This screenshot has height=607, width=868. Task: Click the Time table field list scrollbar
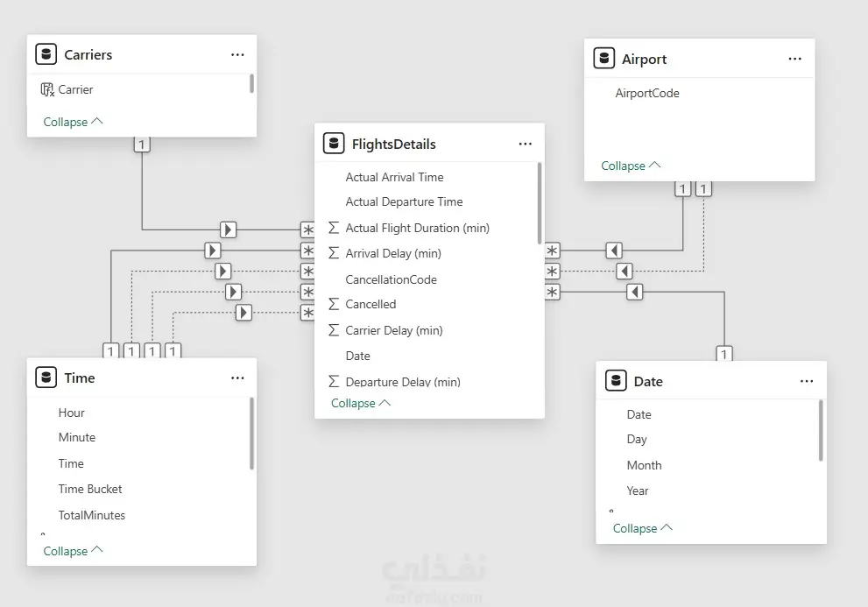tap(251, 433)
